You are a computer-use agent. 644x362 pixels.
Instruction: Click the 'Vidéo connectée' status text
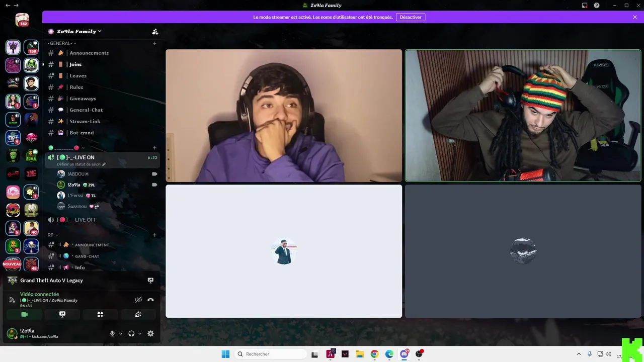point(39,294)
